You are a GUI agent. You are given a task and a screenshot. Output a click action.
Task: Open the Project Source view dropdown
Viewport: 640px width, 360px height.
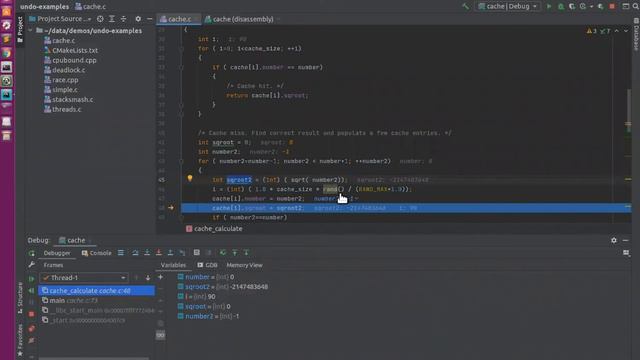pyautogui.click(x=60, y=19)
